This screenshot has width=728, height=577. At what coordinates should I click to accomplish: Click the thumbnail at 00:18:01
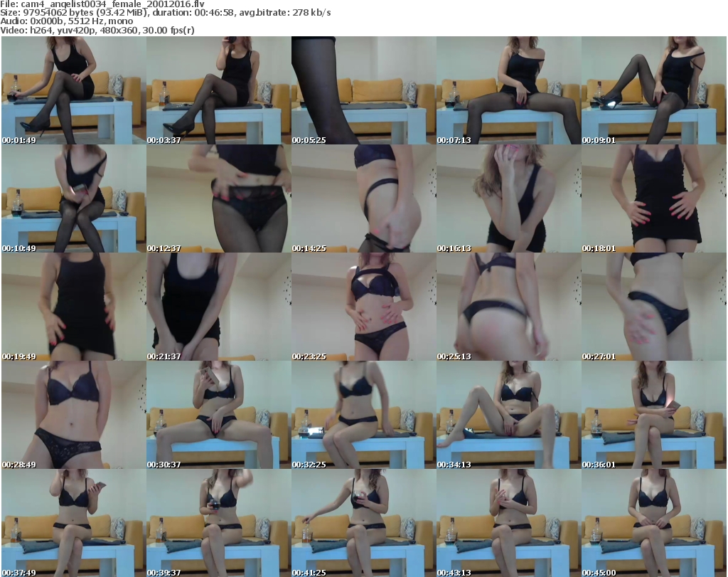(654, 198)
